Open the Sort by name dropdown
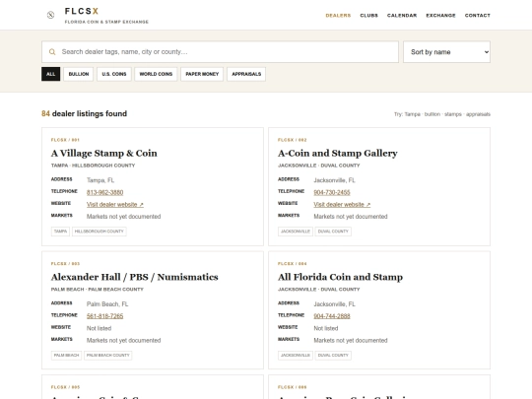532x399 pixels. tap(446, 52)
